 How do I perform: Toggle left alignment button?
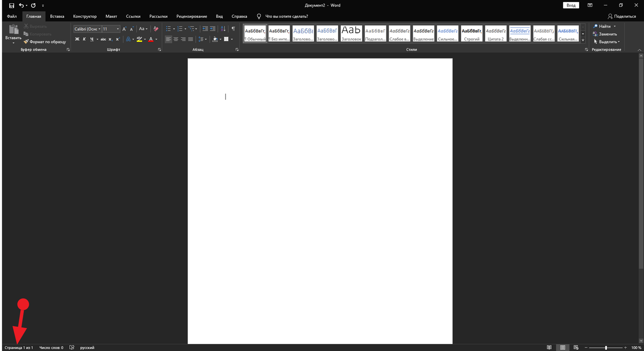pyautogui.click(x=169, y=39)
